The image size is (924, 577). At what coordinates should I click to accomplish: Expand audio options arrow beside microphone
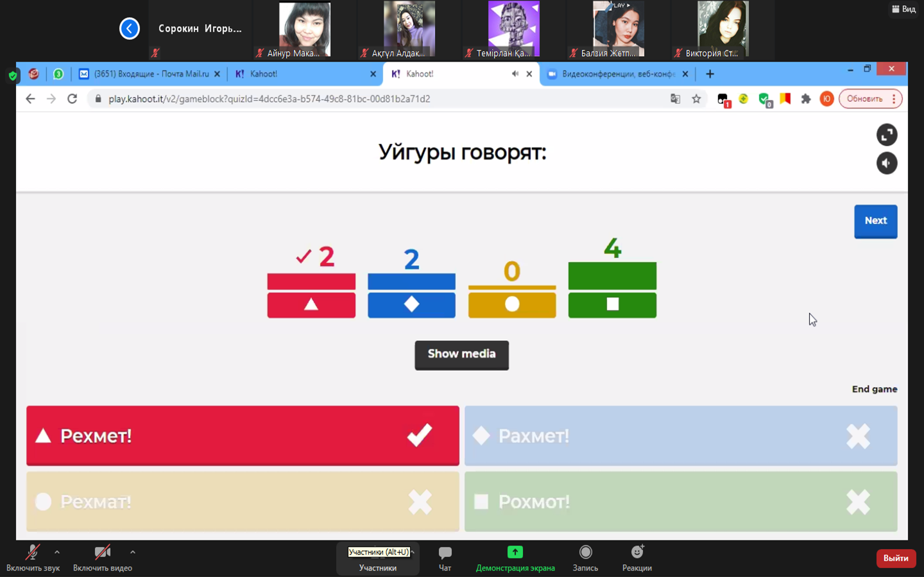pyautogui.click(x=57, y=552)
